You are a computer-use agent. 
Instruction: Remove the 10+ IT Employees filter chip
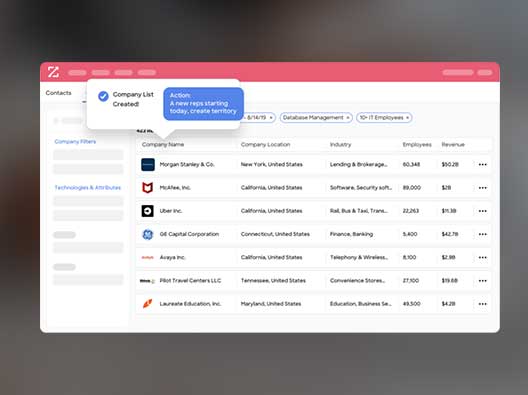coord(407,118)
